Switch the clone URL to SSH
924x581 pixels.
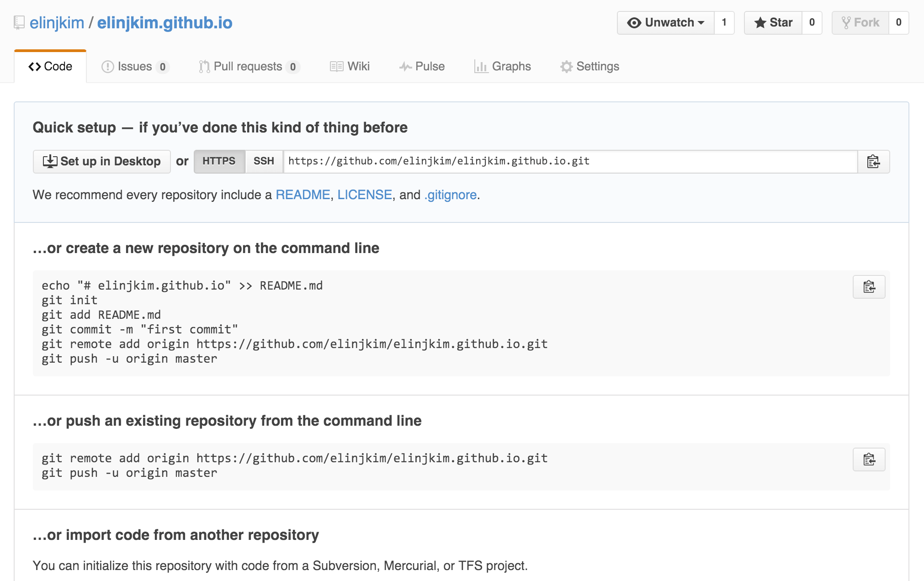tap(264, 161)
